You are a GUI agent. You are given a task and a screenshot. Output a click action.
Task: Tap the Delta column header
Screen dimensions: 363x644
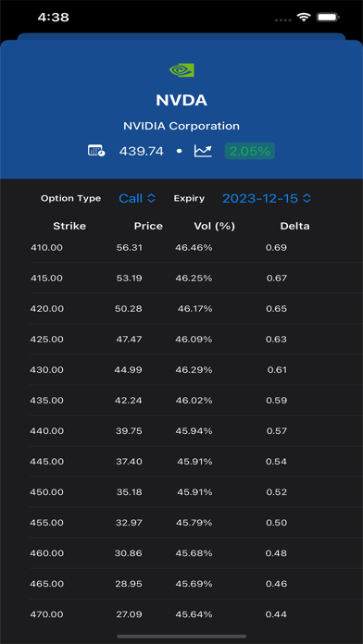point(294,226)
